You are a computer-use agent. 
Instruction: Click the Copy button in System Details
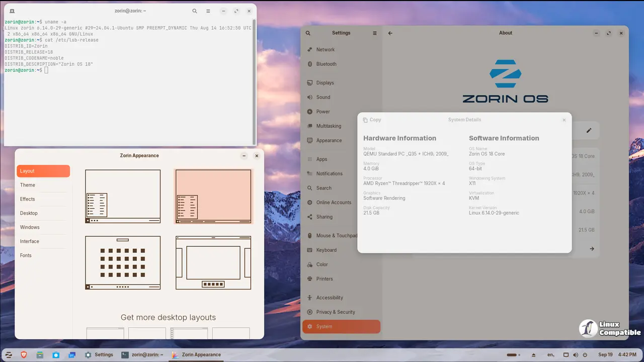coord(372,120)
